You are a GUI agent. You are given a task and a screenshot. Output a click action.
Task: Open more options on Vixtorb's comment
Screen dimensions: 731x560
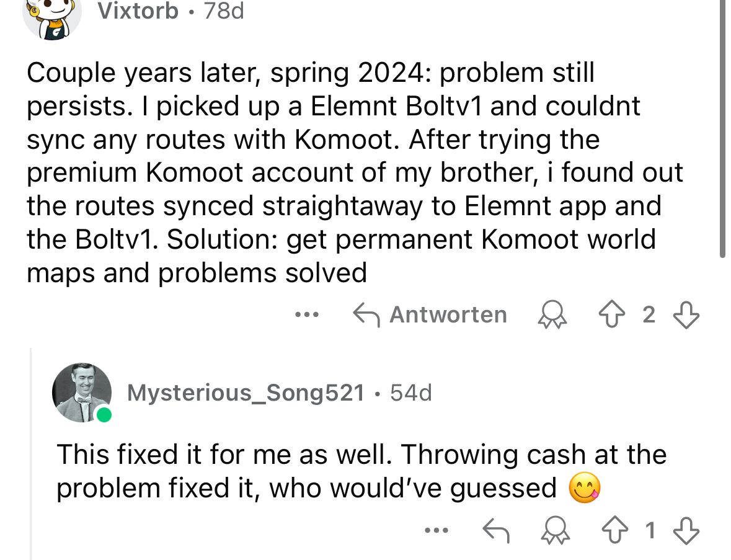point(306,315)
